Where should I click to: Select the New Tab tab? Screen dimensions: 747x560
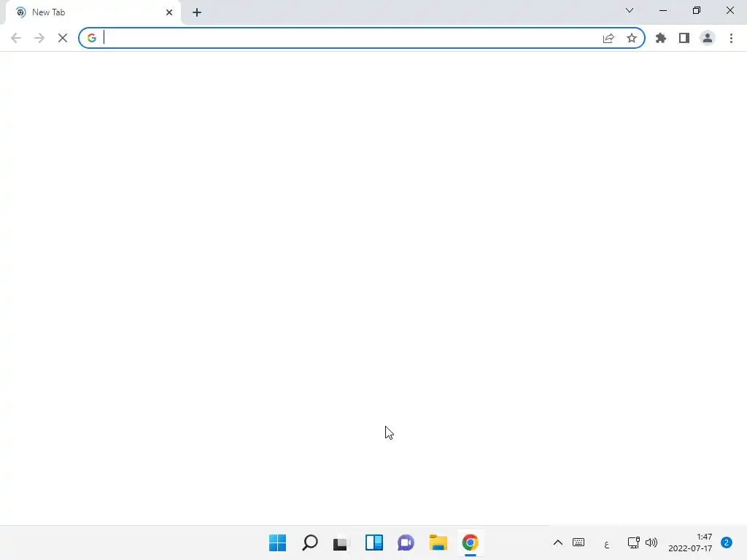coord(93,12)
